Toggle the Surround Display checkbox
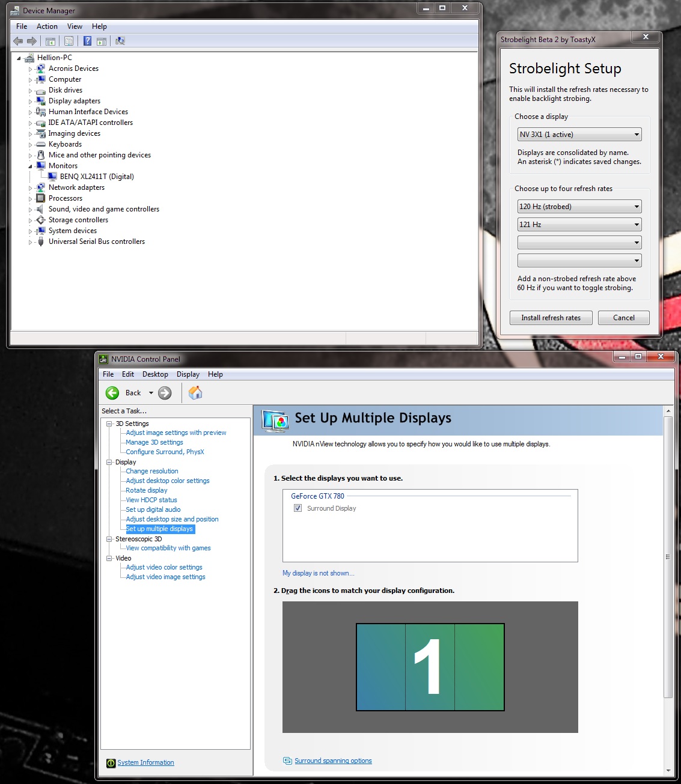 298,508
